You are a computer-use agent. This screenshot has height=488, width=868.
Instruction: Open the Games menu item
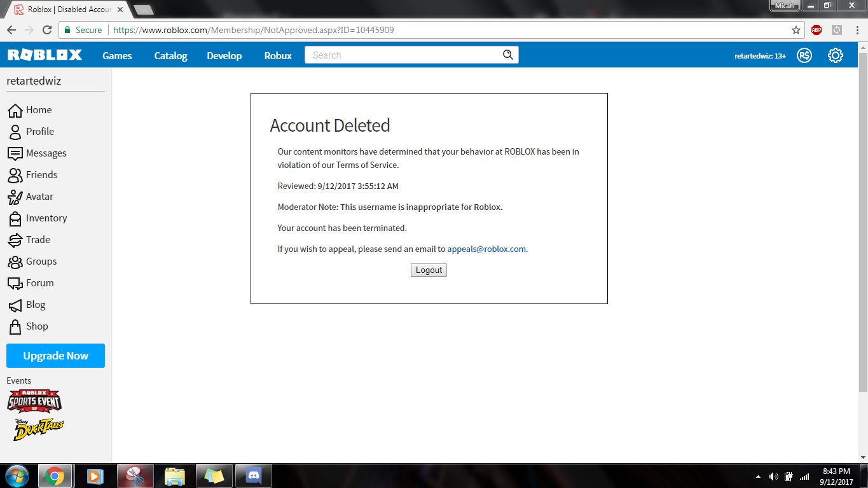pos(117,55)
